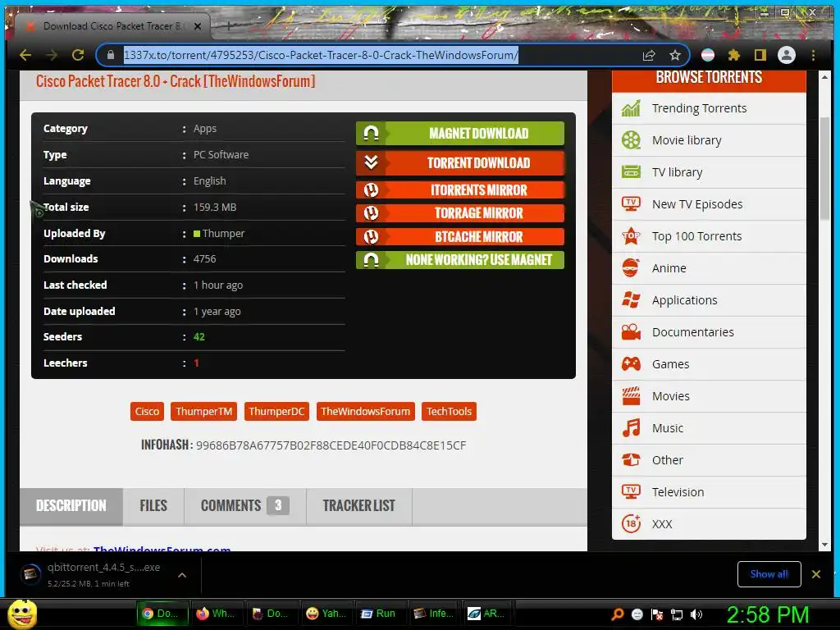840x630 pixels.
Task: Toggle the browser side panel icon
Action: click(x=760, y=55)
